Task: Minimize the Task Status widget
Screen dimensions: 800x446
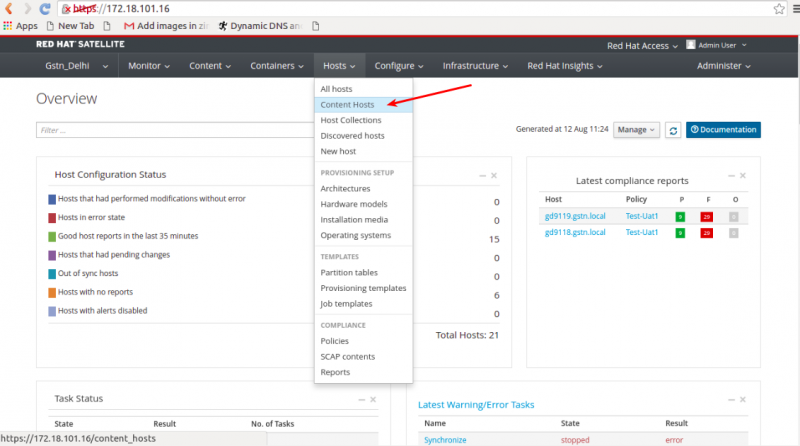Action: click(361, 400)
